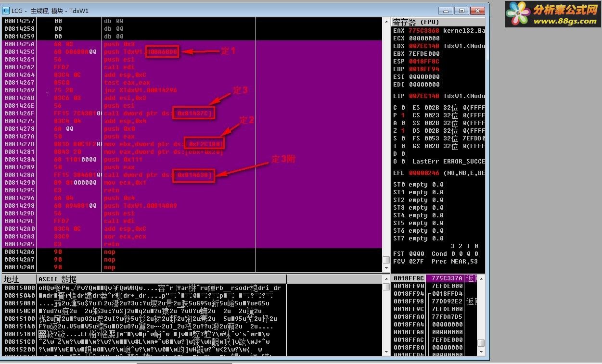
Task: Select EDX register value 007EC148
Action: tap(424, 46)
